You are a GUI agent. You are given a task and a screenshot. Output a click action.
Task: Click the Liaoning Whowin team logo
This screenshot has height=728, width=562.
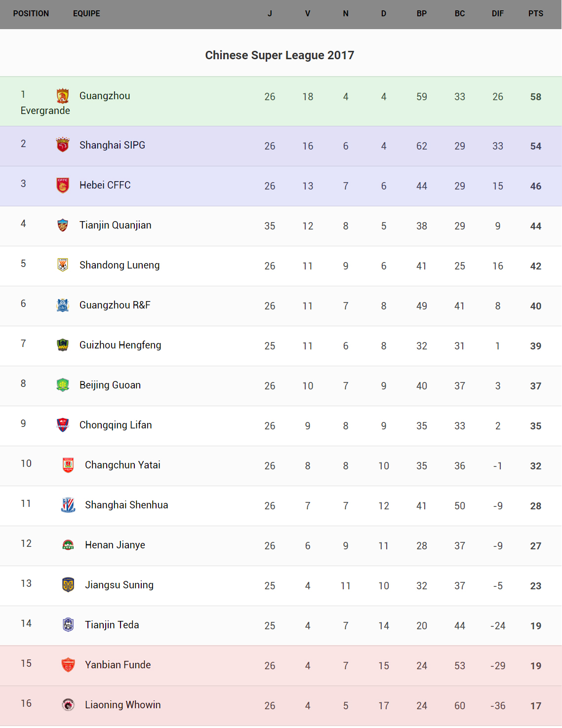68,705
